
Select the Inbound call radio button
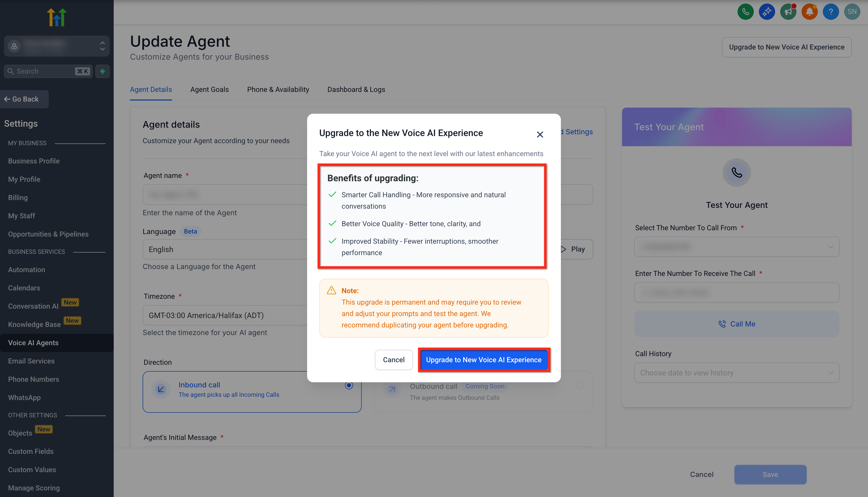coord(349,385)
